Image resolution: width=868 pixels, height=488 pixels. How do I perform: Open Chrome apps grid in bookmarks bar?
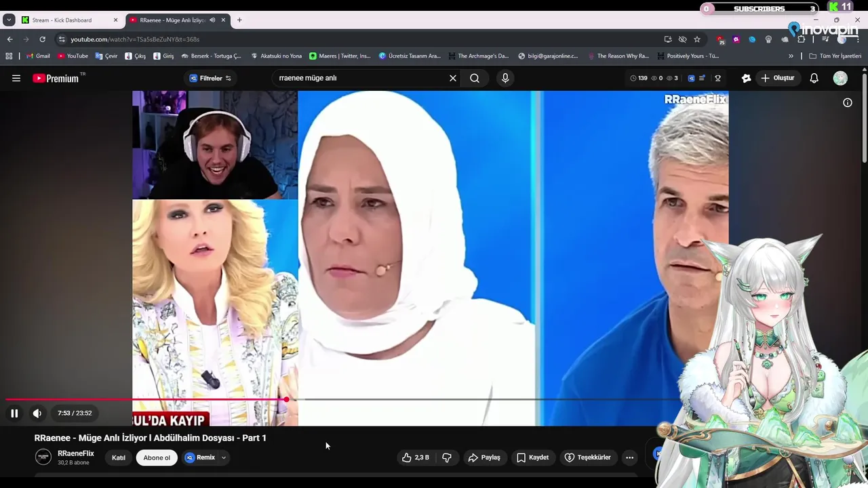coord(9,56)
